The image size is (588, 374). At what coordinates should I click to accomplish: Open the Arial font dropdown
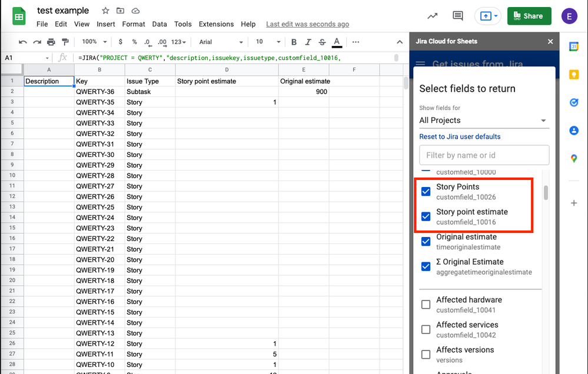(221, 42)
